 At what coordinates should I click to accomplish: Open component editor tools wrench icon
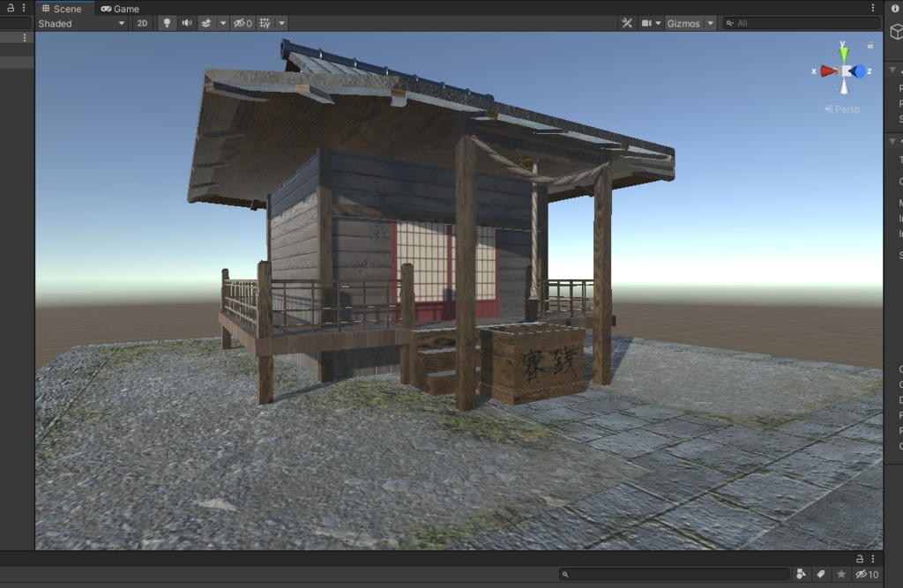[x=626, y=23]
